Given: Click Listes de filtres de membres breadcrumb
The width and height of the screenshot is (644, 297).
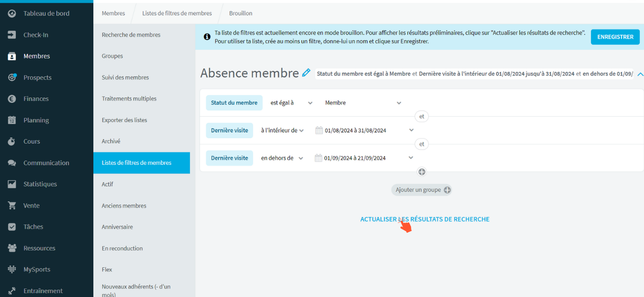Looking at the screenshot, I should click(x=177, y=13).
